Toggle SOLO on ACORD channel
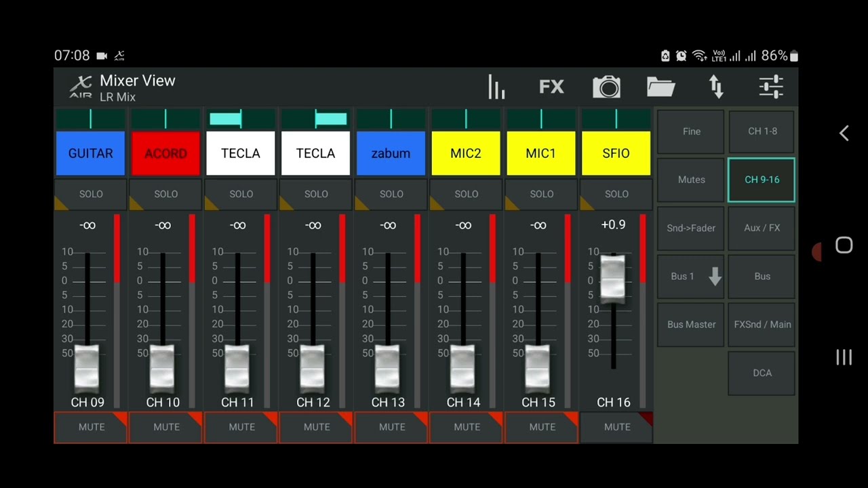The width and height of the screenshot is (868, 488). tap(165, 195)
